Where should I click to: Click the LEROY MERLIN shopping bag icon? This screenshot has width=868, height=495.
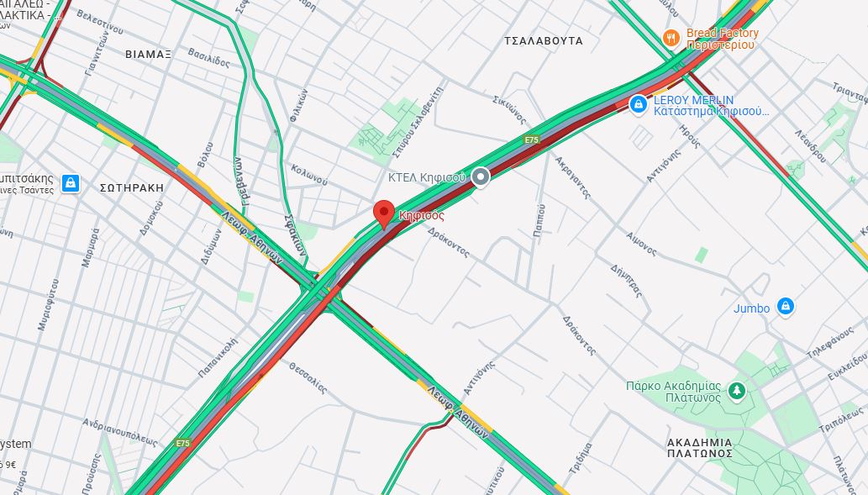[x=639, y=105]
